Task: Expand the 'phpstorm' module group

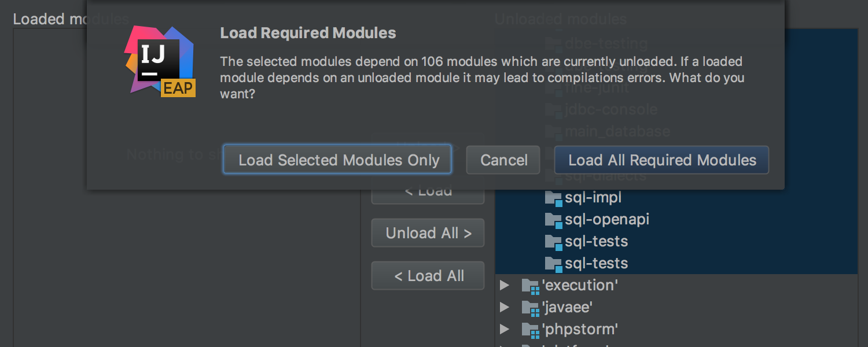Action: (504, 329)
